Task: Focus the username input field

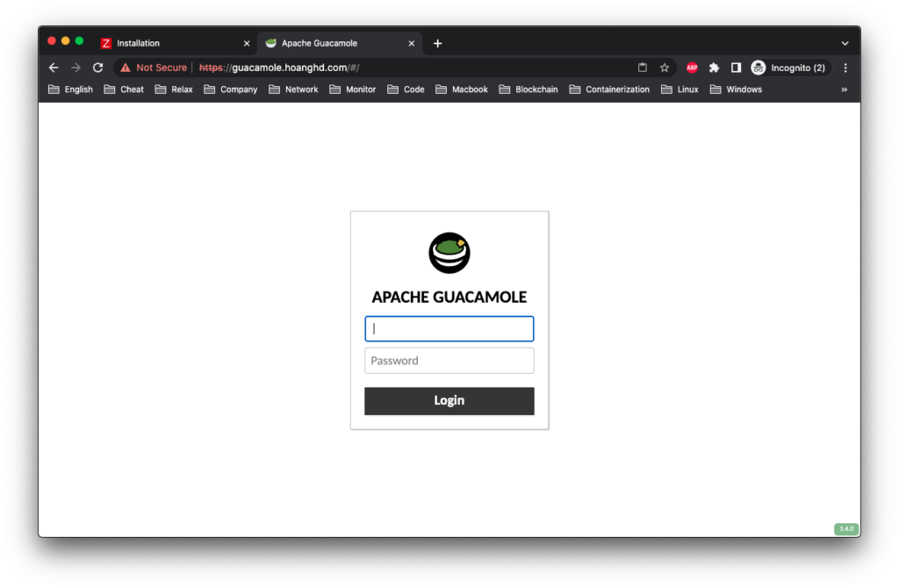Action: coord(449,329)
